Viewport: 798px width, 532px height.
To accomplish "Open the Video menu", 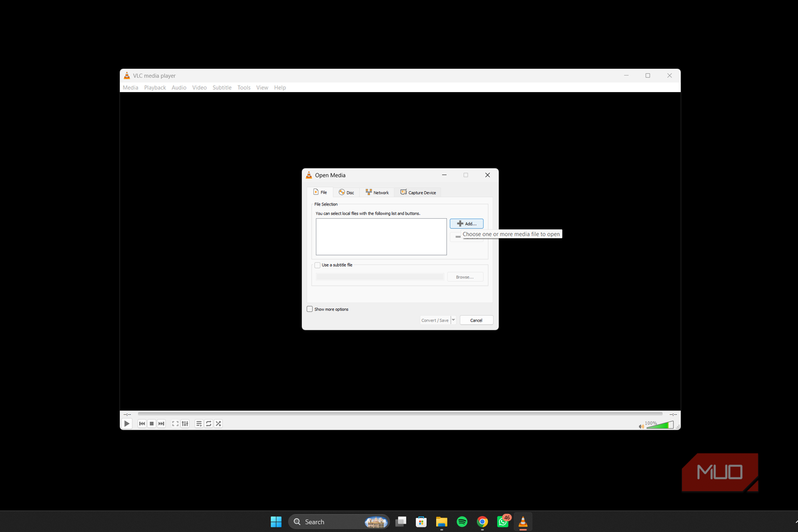I will [199, 88].
